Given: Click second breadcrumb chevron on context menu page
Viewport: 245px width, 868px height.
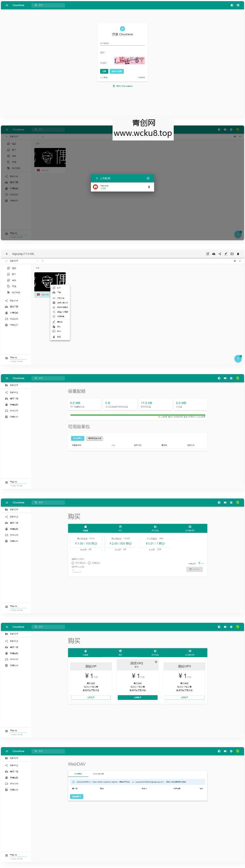Looking at the screenshot, I should (x=42, y=261).
